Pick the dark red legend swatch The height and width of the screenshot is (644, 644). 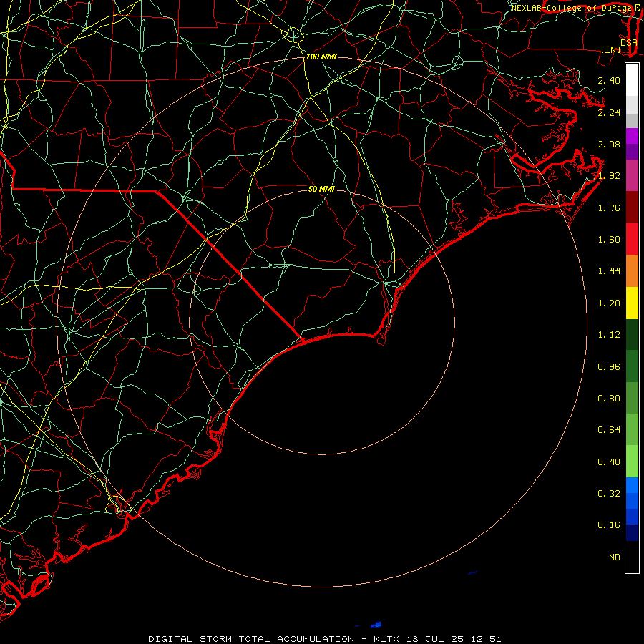click(632, 208)
